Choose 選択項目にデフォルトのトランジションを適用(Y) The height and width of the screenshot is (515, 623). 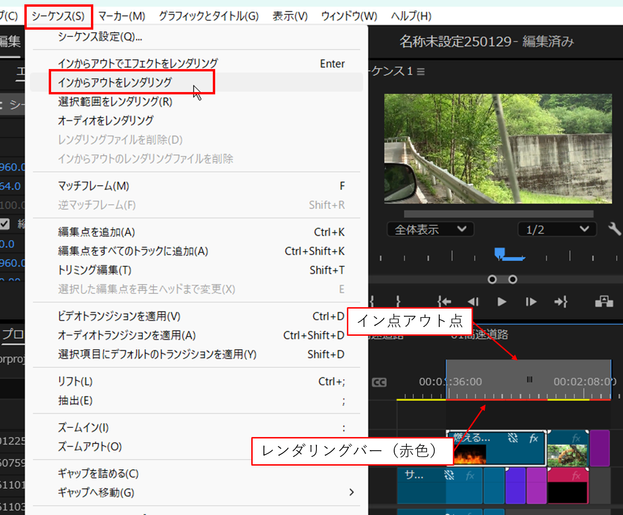[196, 354]
